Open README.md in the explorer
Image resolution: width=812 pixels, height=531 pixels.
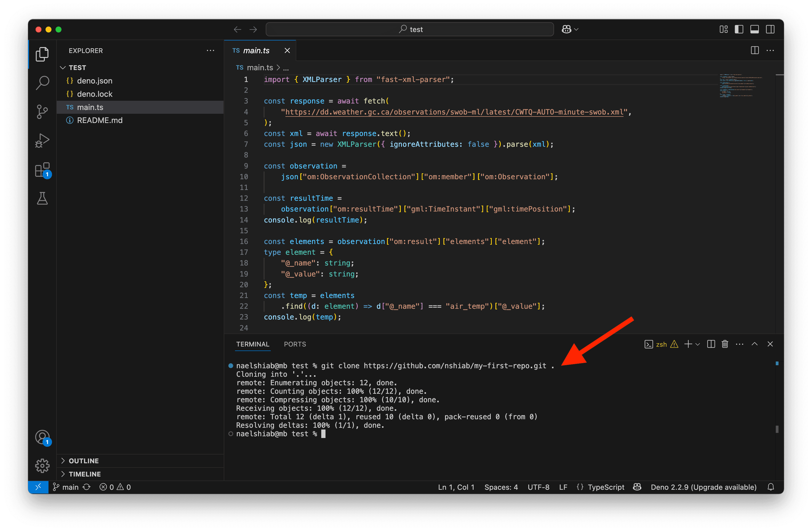pos(99,120)
